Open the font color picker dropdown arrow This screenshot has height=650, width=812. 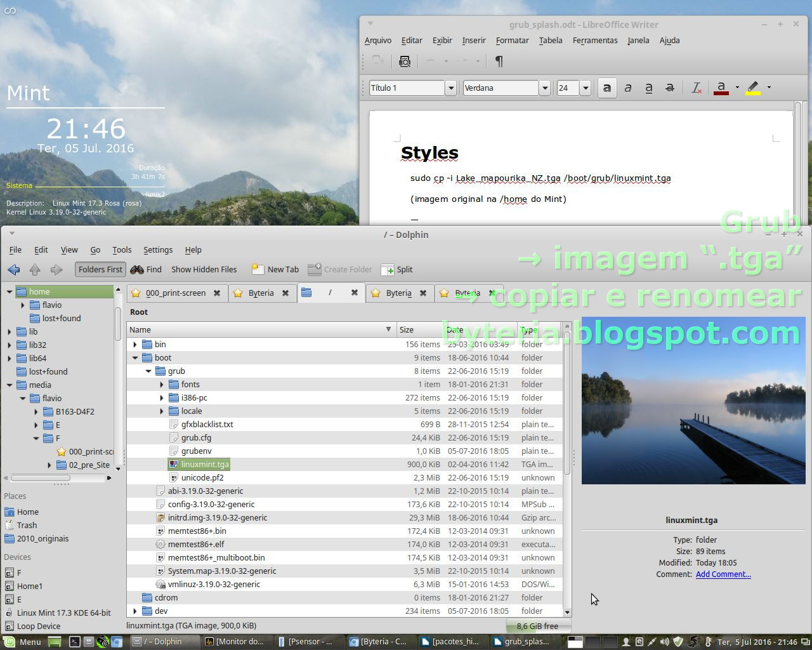[737, 88]
